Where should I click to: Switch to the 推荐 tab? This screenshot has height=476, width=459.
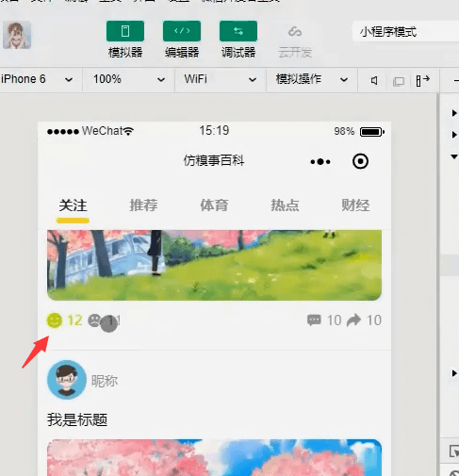pos(143,205)
